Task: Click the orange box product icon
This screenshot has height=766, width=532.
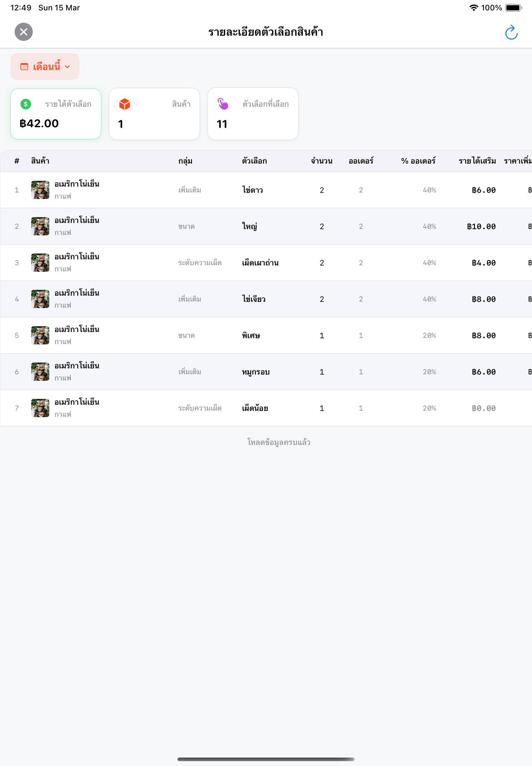Action: point(124,104)
